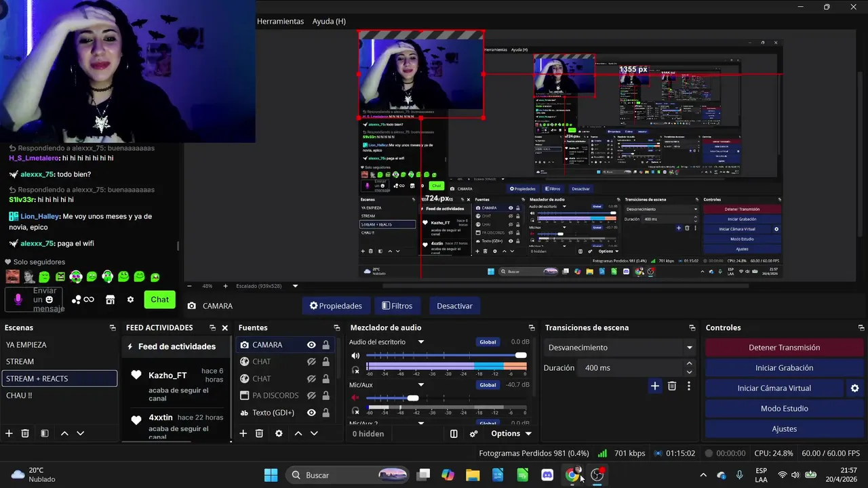This screenshot has height=488, width=868.
Task: Show hidden Windows system tray icons
Action: point(703,475)
